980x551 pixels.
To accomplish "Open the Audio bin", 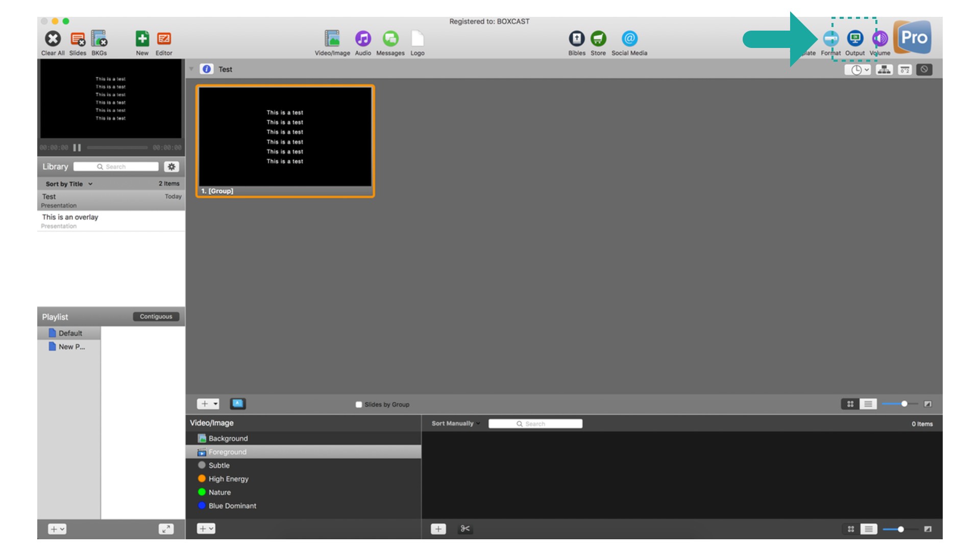I will pos(362,39).
